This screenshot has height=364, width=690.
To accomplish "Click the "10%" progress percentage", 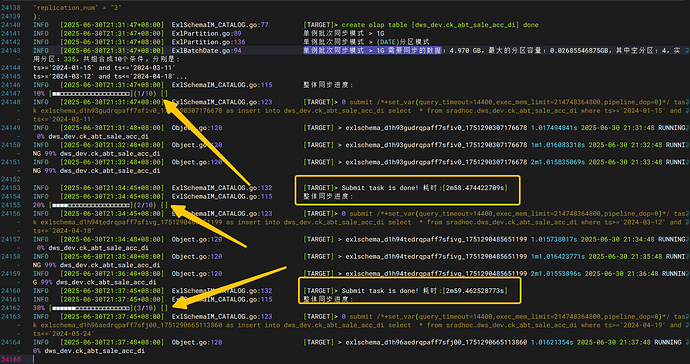I will point(39,94).
